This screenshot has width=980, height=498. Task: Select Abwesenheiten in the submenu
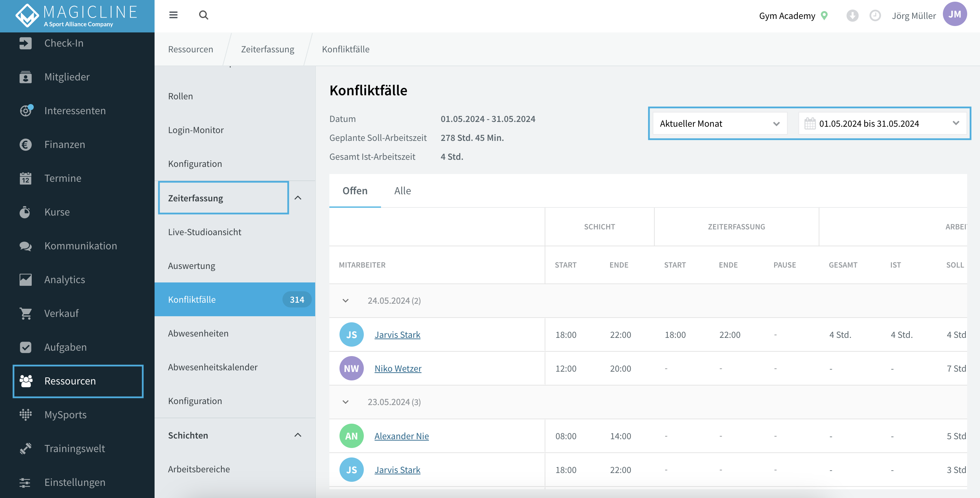click(x=198, y=333)
